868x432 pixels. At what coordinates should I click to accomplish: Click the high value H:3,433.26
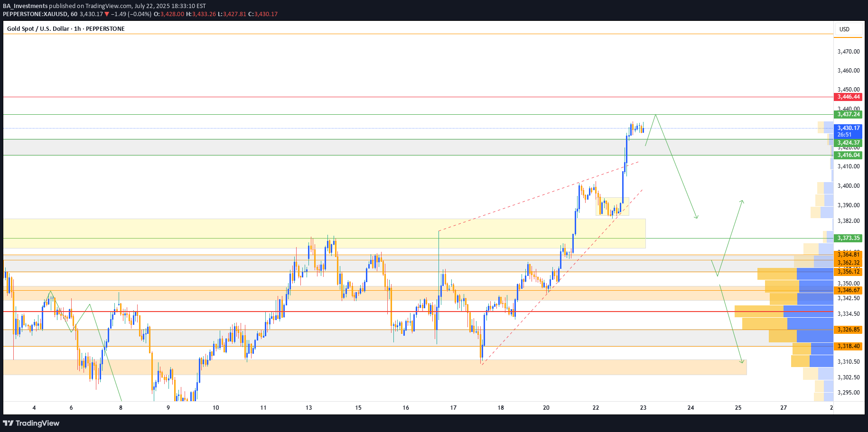click(201, 14)
